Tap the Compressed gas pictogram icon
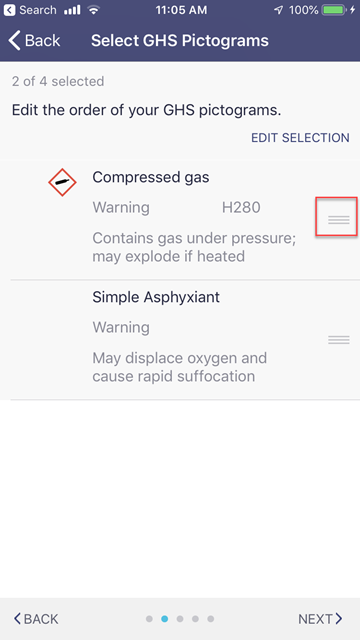 coord(62,182)
